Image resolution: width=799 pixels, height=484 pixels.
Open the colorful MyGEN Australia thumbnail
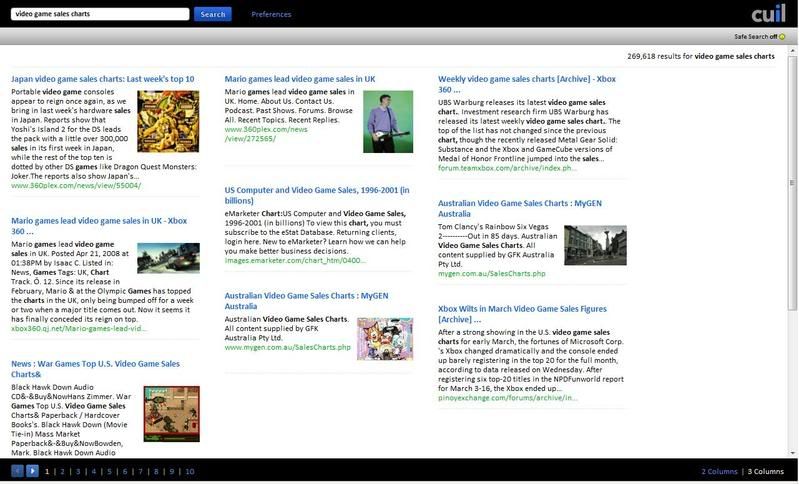[x=385, y=338]
